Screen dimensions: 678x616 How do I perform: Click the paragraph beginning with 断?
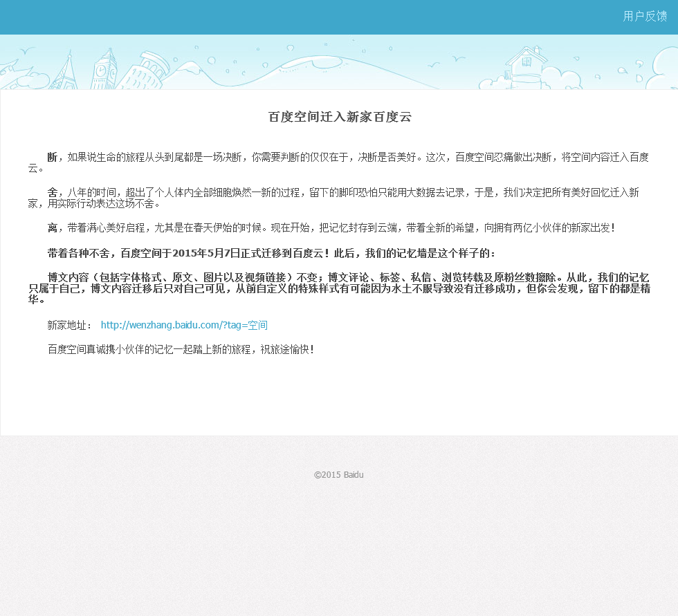click(x=339, y=162)
